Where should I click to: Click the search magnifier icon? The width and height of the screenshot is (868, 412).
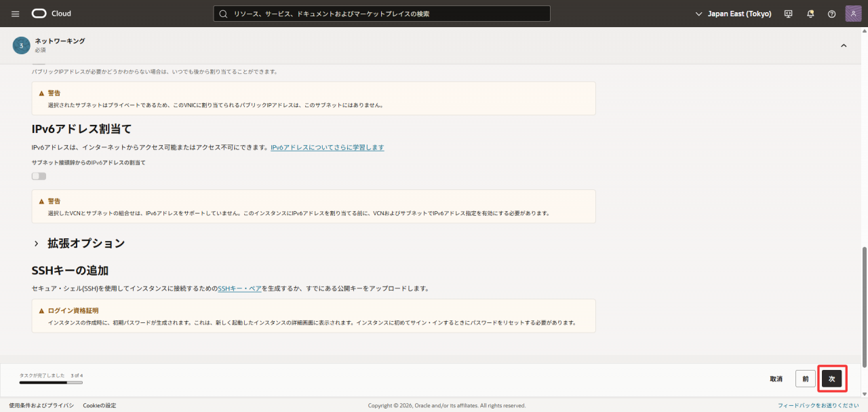pos(223,14)
